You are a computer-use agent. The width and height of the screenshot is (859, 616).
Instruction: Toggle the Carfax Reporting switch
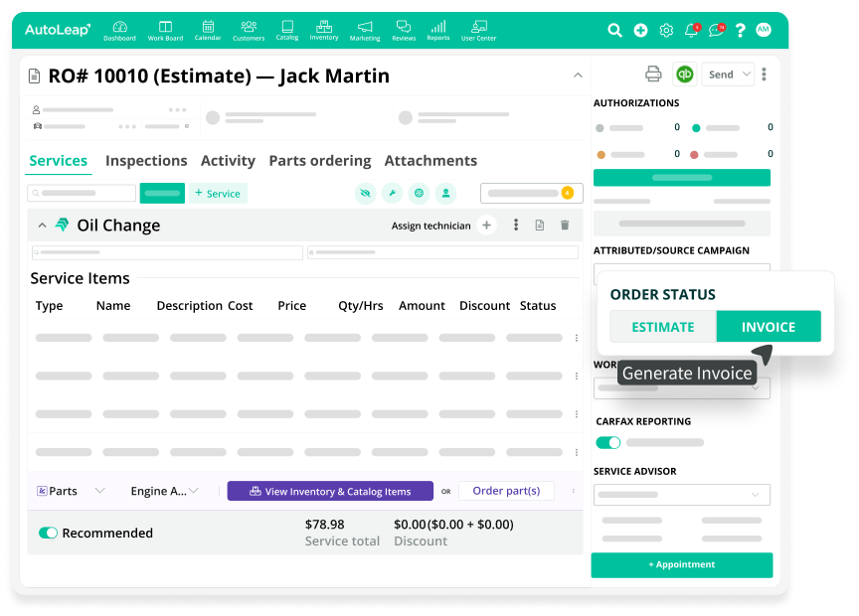pos(607,442)
